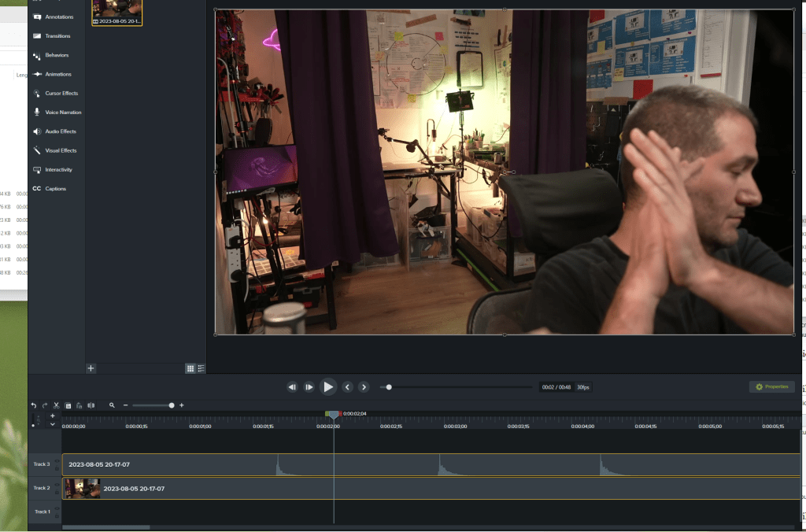Select the Track 3 label

pos(42,464)
